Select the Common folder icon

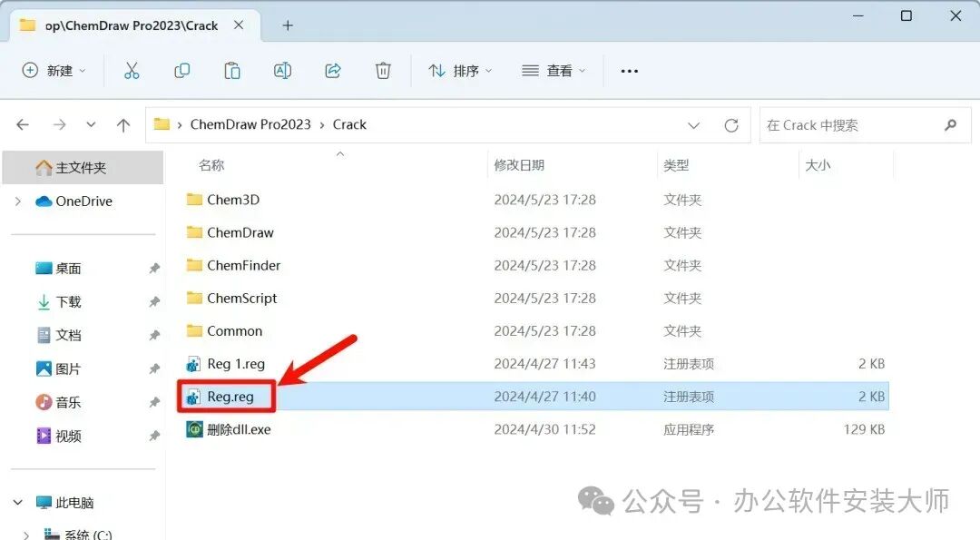pyautogui.click(x=194, y=330)
